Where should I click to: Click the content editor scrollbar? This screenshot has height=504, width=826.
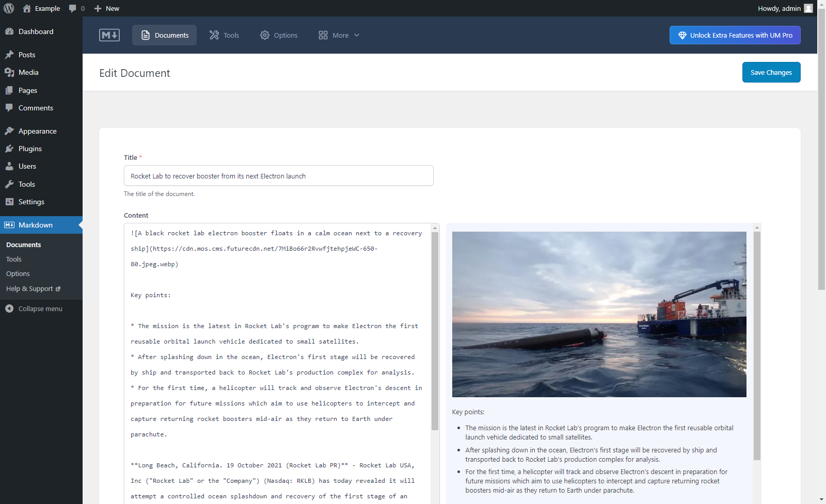(x=435, y=330)
